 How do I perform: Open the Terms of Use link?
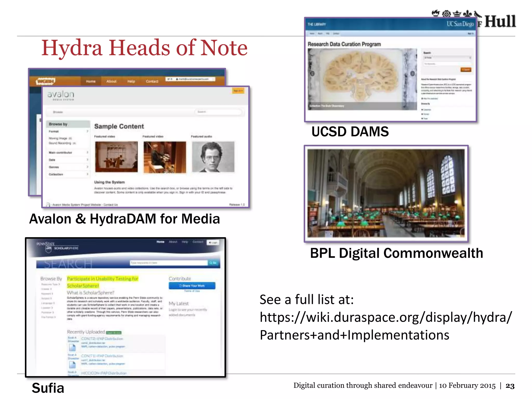(192, 291)
